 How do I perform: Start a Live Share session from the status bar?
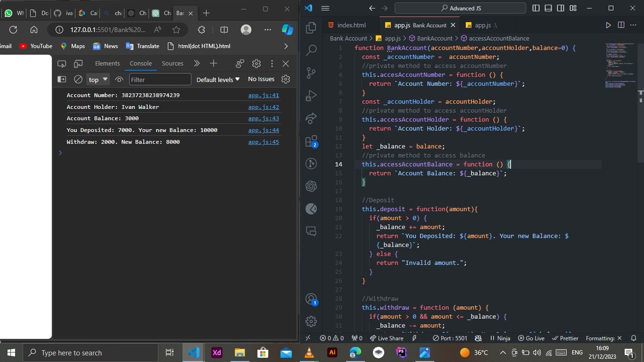point(386,338)
